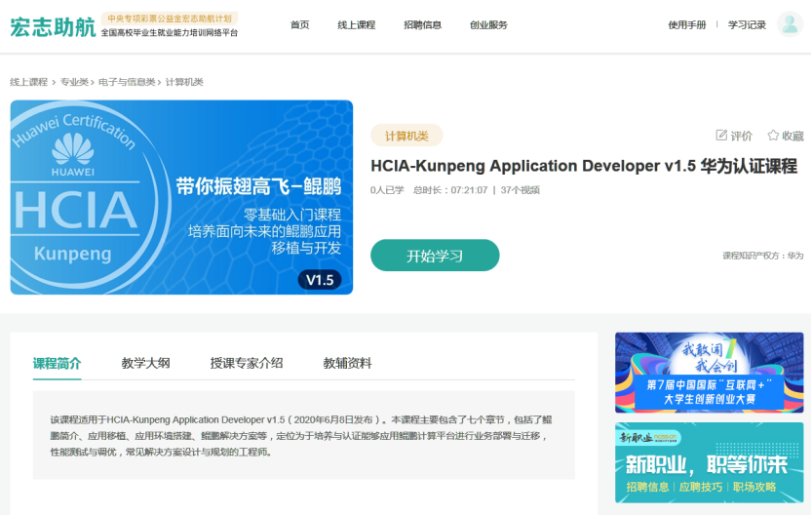Switch to the 教学大纲 tab

tap(145, 363)
